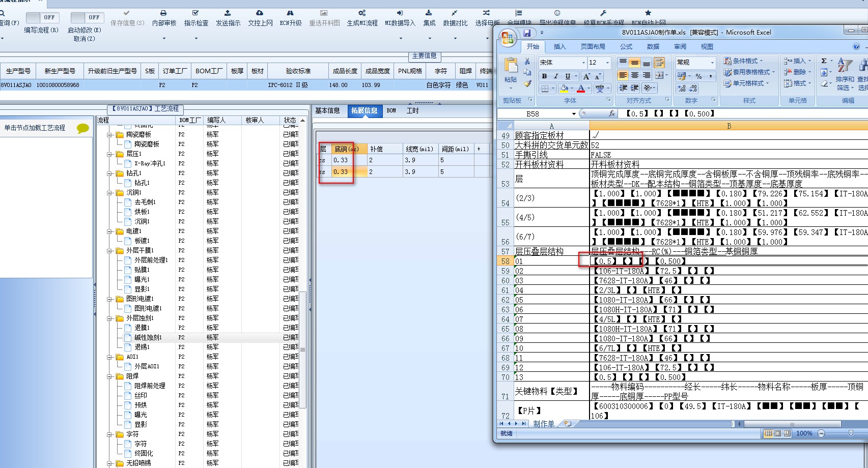Click the 生成MI流程 gears icon
Image resolution: width=868 pixels, height=468 pixels.
coord(362,13)
